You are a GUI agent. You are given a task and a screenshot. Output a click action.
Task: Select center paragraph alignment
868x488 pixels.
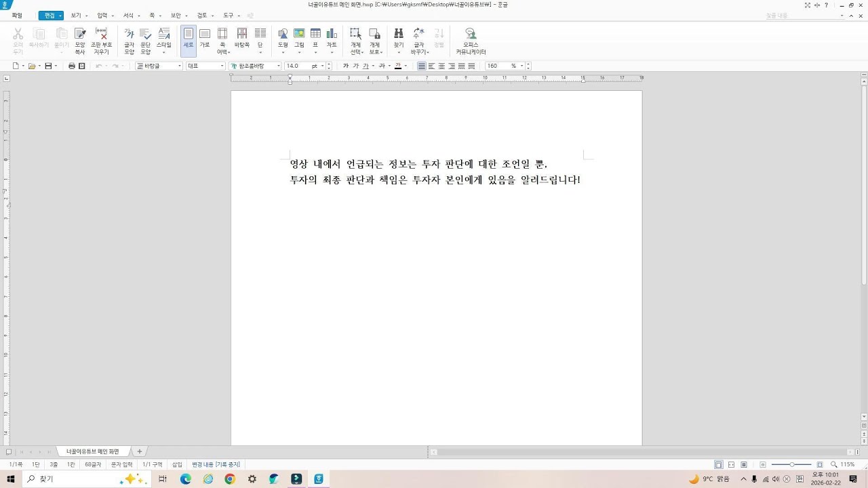[442, 66]
